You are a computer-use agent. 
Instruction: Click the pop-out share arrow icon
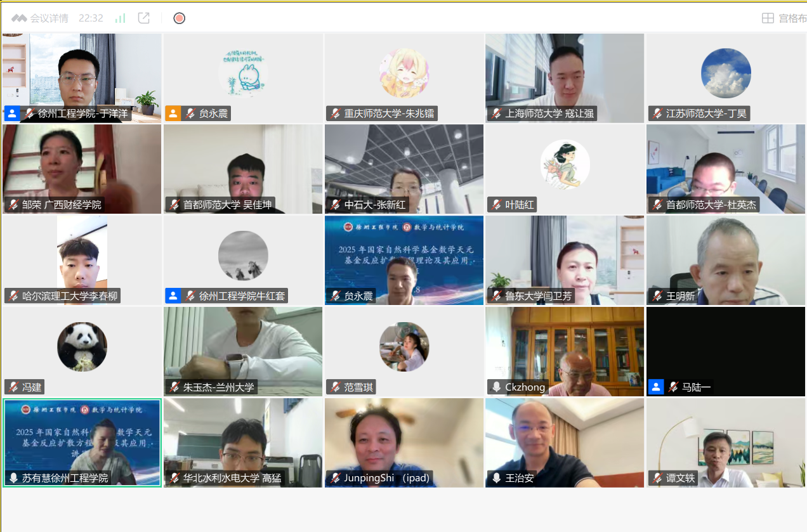[x=144, y=18]
